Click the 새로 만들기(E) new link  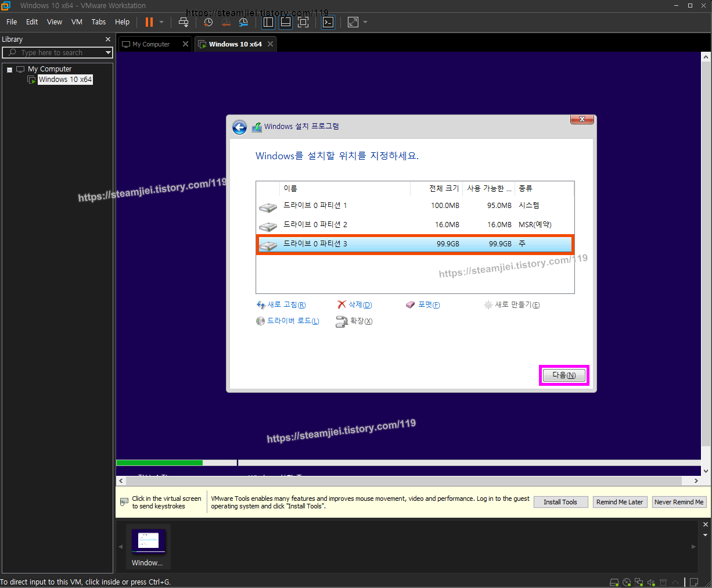(512, 305)
